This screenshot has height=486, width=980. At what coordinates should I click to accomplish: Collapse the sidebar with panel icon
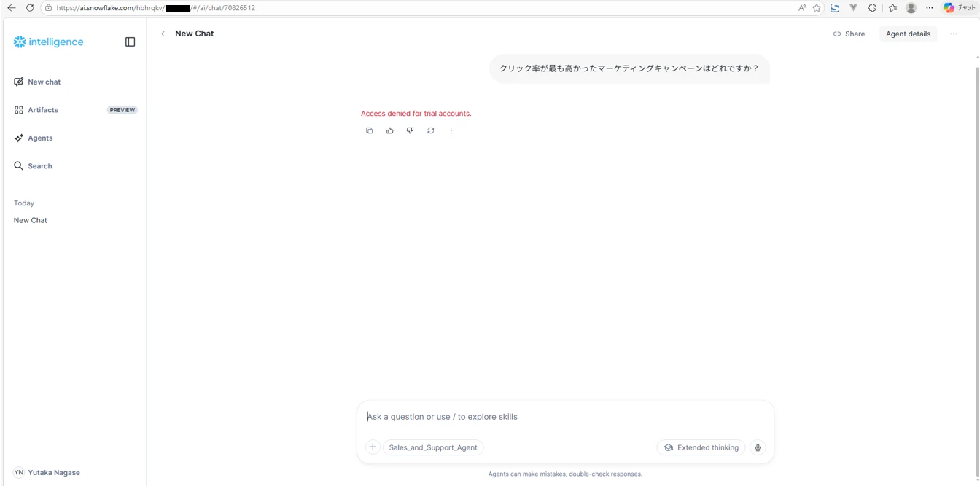[130, 42]
